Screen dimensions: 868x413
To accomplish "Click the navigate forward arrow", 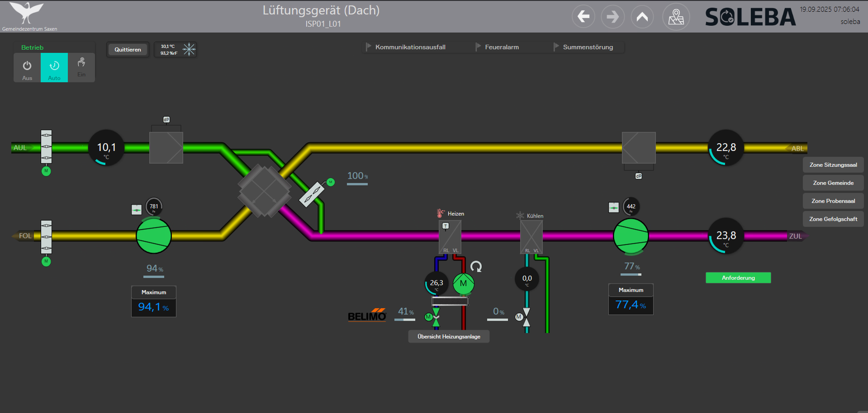I will [x=612, y=16].
